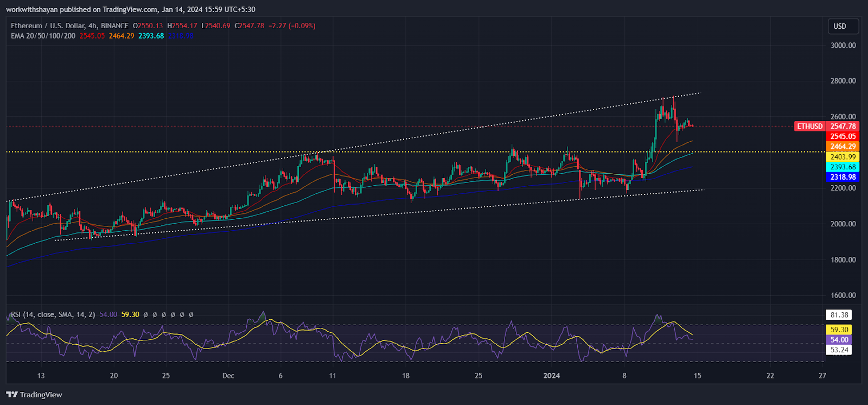The width and height of the screenshot is (868, 405).
Task: Click the 2024 marker on time axis
Action: tap(552, 376)
